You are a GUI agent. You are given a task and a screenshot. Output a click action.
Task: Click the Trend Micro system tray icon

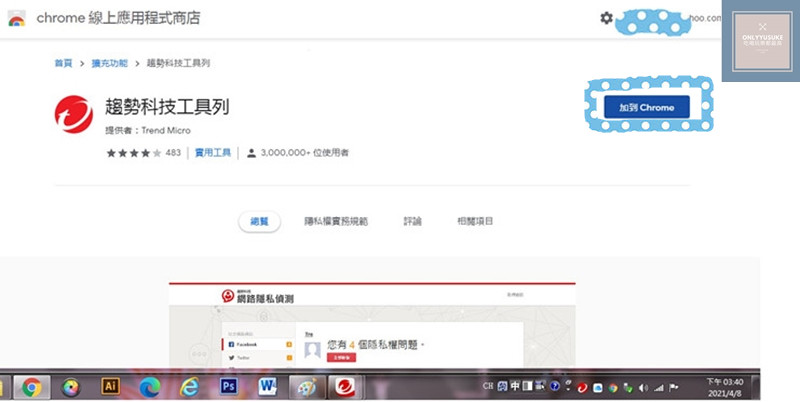pyautogui.click(x=583, y=388)
